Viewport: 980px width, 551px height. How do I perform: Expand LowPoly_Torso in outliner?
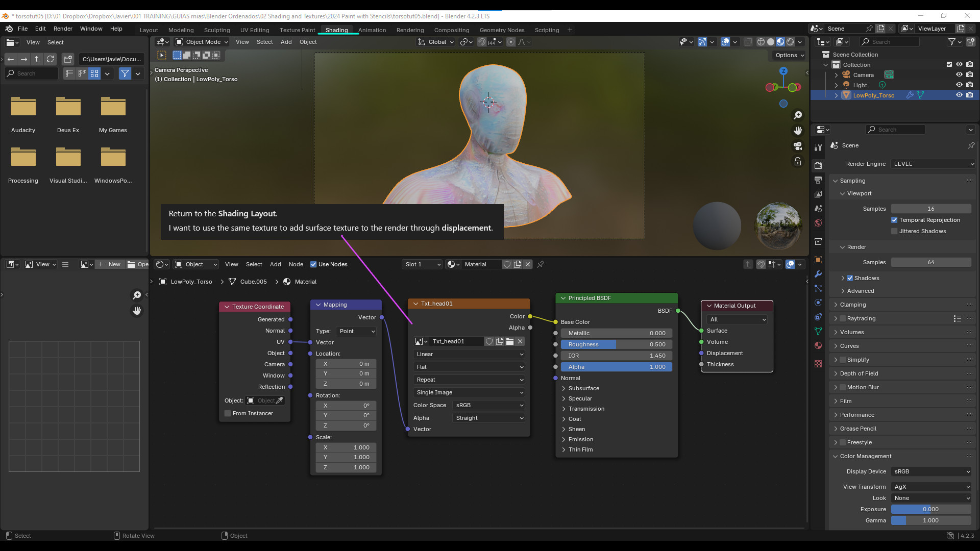point(836,95)
